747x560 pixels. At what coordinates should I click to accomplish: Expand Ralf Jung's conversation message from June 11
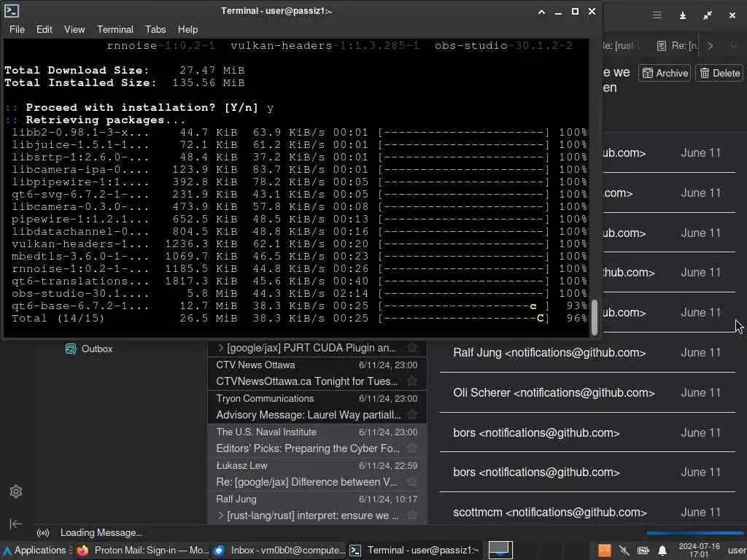point(587,353)
